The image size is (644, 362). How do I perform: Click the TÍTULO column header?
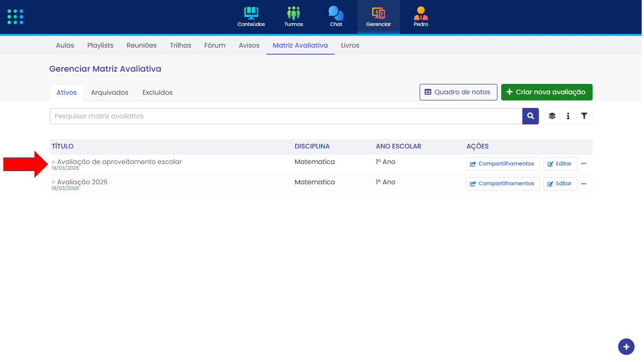[63, 146]
